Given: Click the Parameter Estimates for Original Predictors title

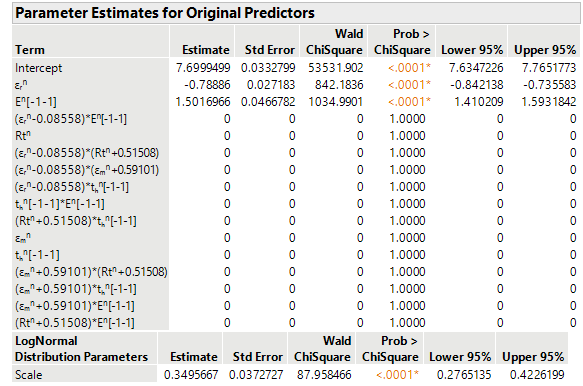Looking at the screenshot, I should (165, 13).
